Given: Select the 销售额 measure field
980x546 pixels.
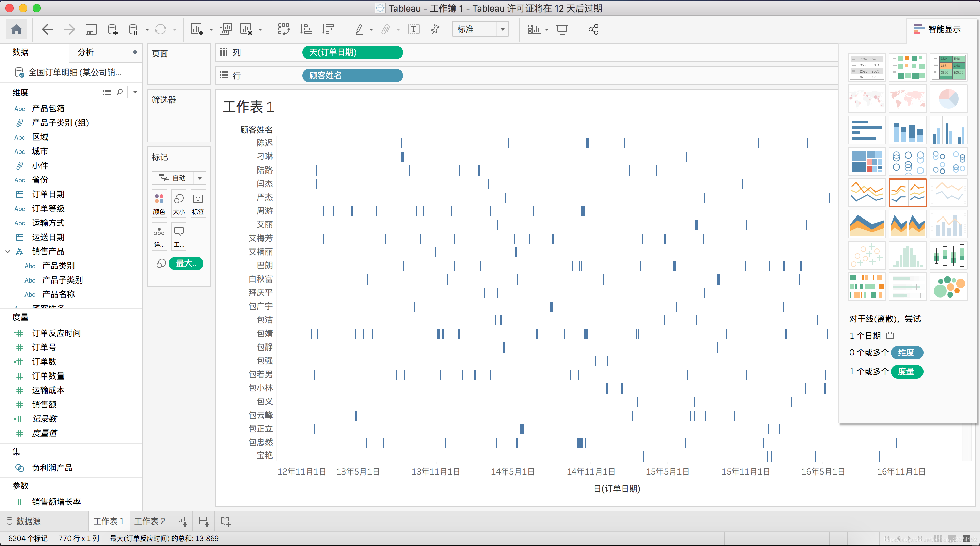Looking at the screenshot, I should pyautogui.click(x=44, y=404).
